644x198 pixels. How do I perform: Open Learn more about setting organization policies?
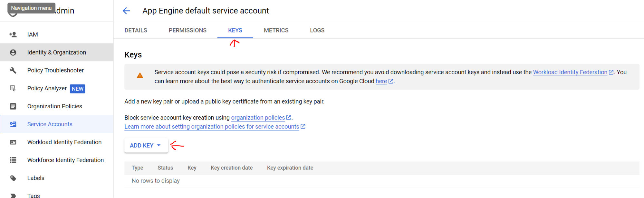click(x=212, y=127)
